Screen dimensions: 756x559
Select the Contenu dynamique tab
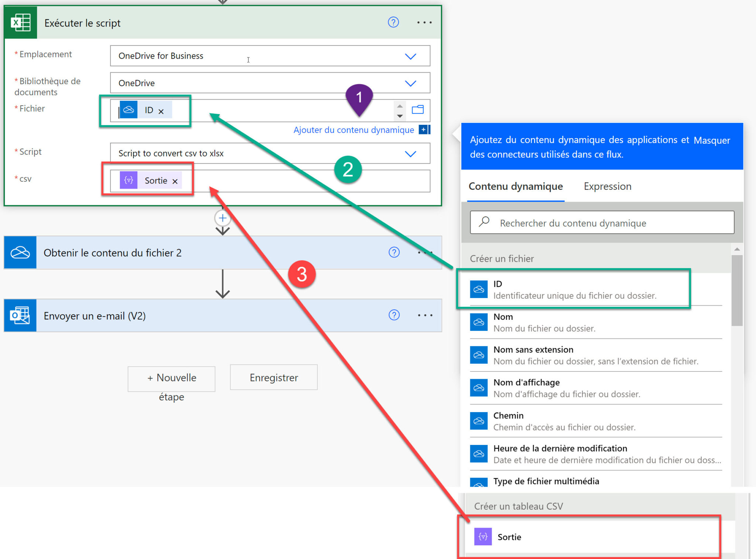tap(515, 186)
